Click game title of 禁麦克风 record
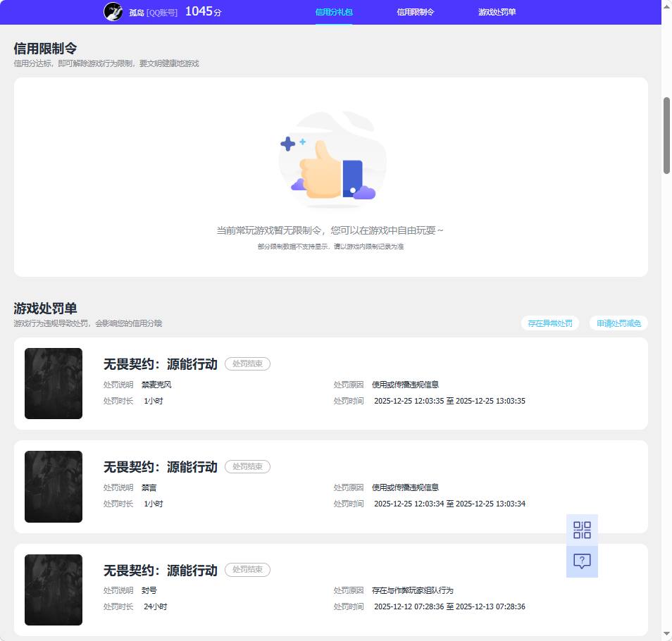The image size is (672, 641). [161, 363]
